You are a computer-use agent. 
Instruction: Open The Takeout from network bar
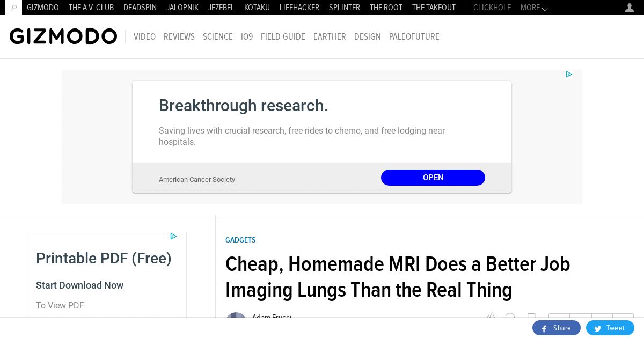click(x=434, y=8)
